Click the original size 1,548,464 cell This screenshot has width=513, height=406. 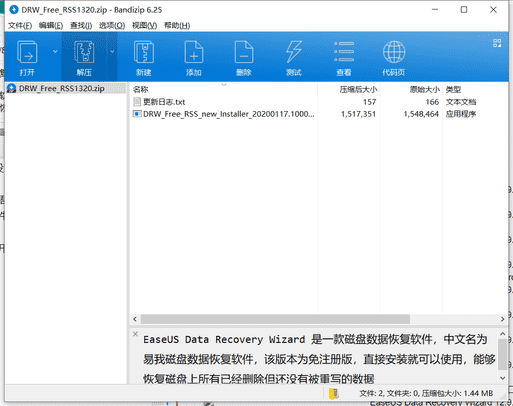pyautogui.click(x=421, y=114)
